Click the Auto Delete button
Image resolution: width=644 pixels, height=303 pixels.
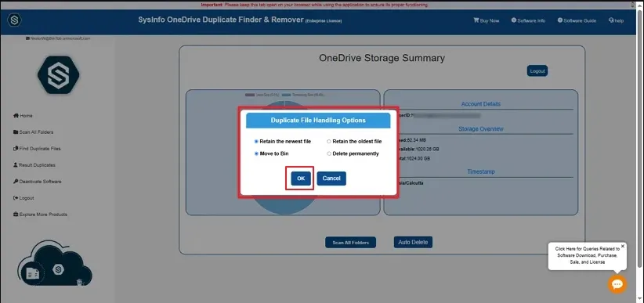pyautogui.click(x=413, y=242)
